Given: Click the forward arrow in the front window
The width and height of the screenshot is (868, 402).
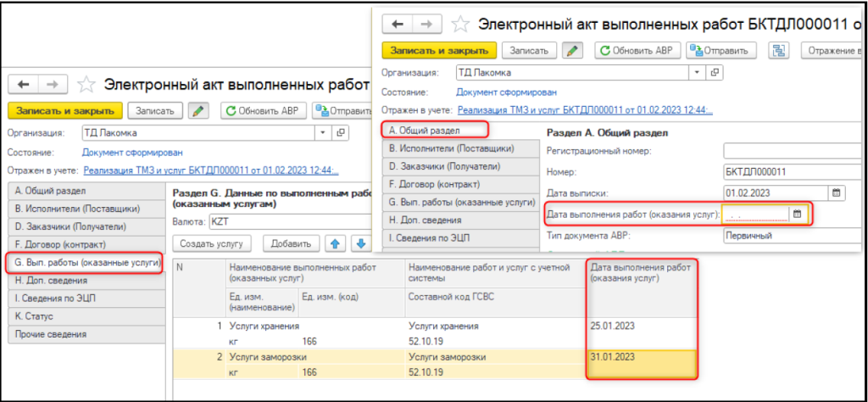Looking at the screenshot, I should [x=427, y=24].
